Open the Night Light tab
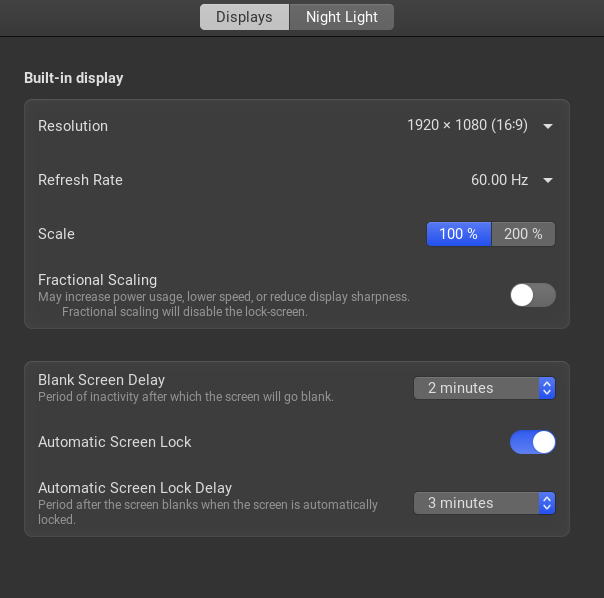This screenshot has width=604, height=598. 342,17
